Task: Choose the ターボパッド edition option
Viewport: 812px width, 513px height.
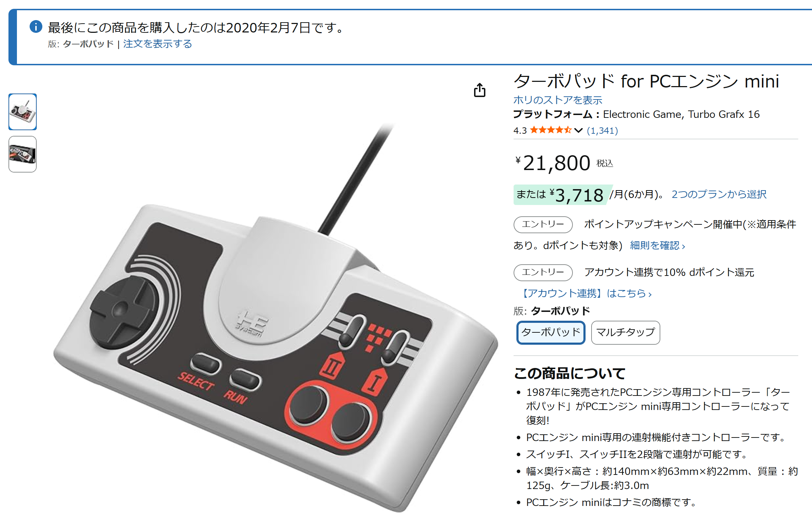Action: [x=551, y=332]
